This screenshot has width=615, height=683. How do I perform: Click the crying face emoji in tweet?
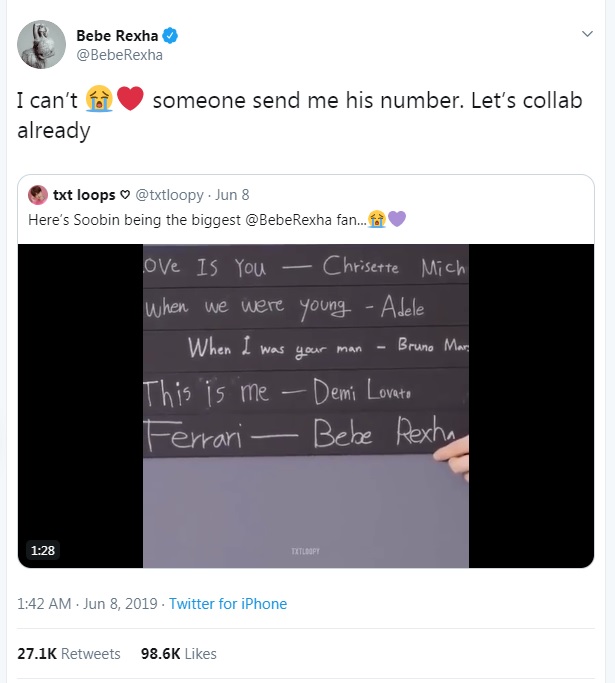pos(99,100)
